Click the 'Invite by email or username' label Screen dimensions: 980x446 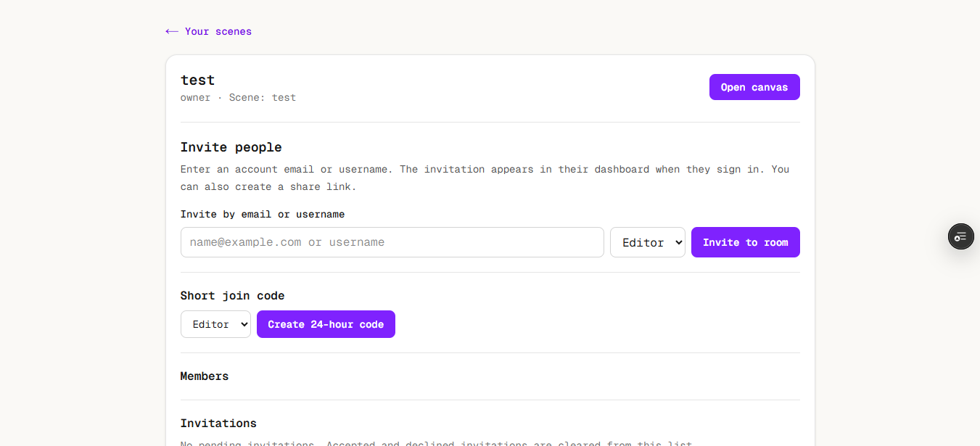click(x=263, y=214)
